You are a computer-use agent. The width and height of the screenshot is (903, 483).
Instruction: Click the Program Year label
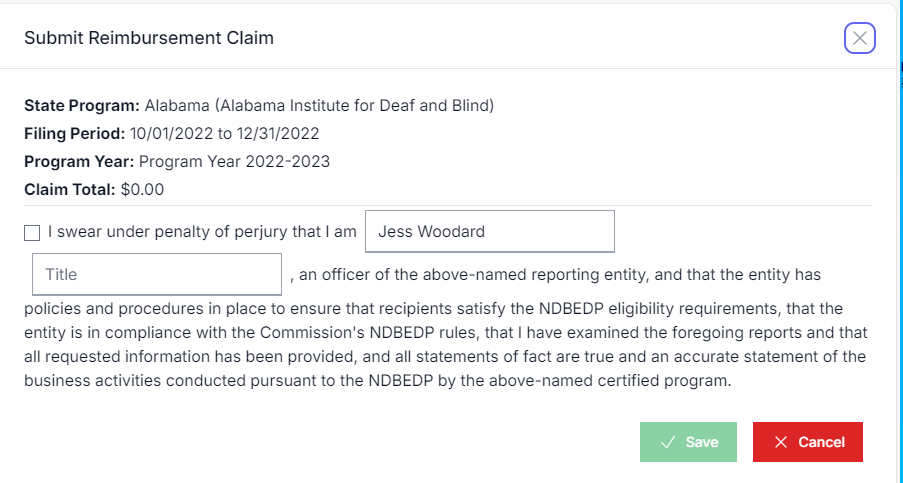click(x=79, y=161)
